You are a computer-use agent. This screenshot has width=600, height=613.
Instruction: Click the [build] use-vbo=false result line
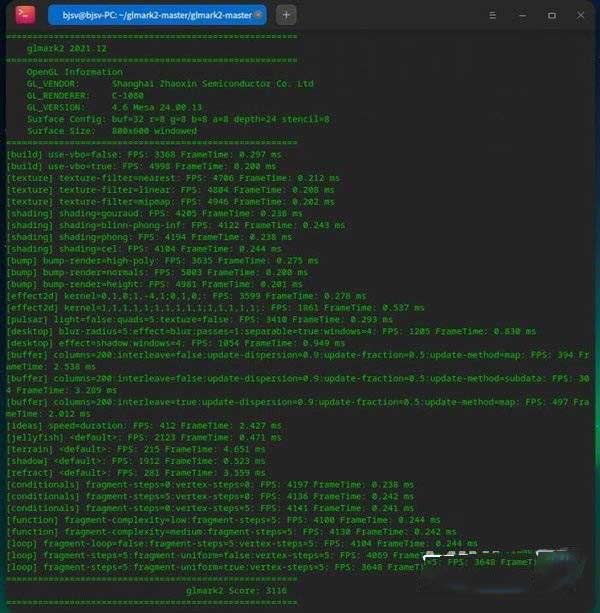tap(144, 154)
